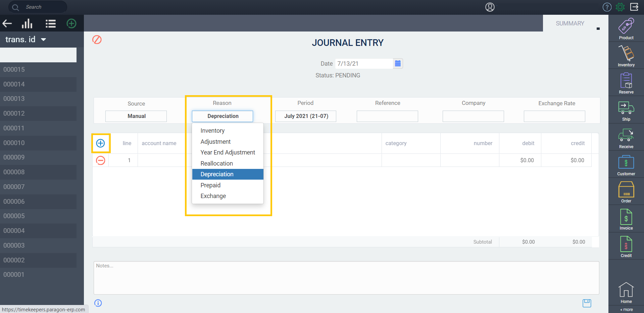Open the green settings gear
Image resolution: width=644 pixels, height=313 pixels.
620,7
